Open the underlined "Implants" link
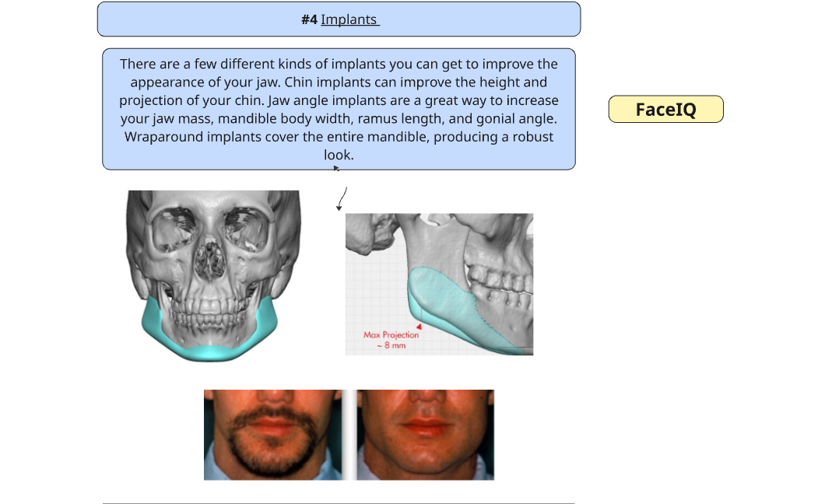This screenshot has height=504, width=825. (349, 19)
